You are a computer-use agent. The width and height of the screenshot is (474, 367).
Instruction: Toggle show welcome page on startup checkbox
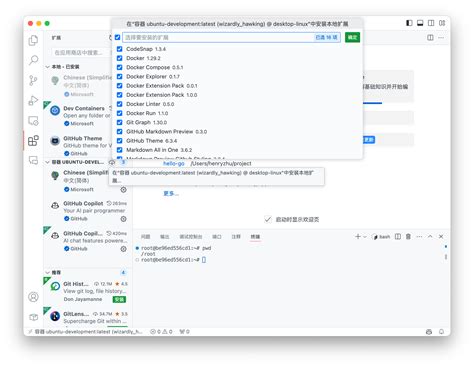point(268,219)
